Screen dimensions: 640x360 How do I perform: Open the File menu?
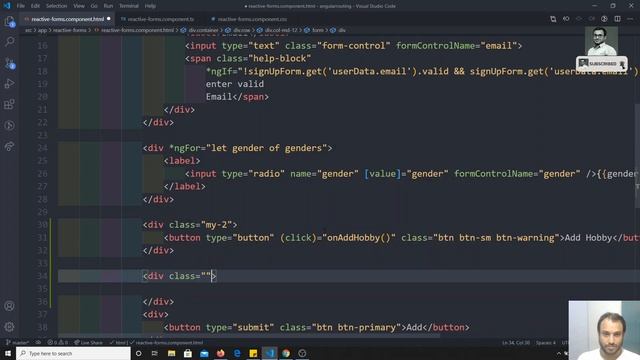21,6
